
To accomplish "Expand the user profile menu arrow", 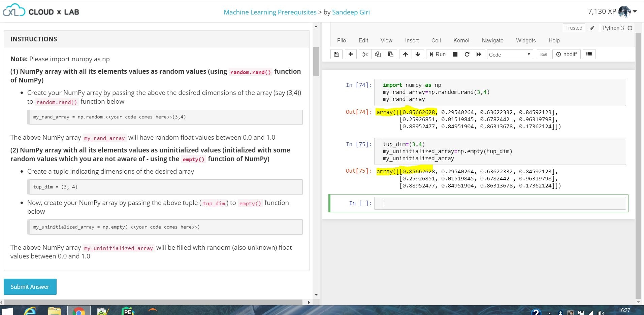I will (x=635, y=11).
